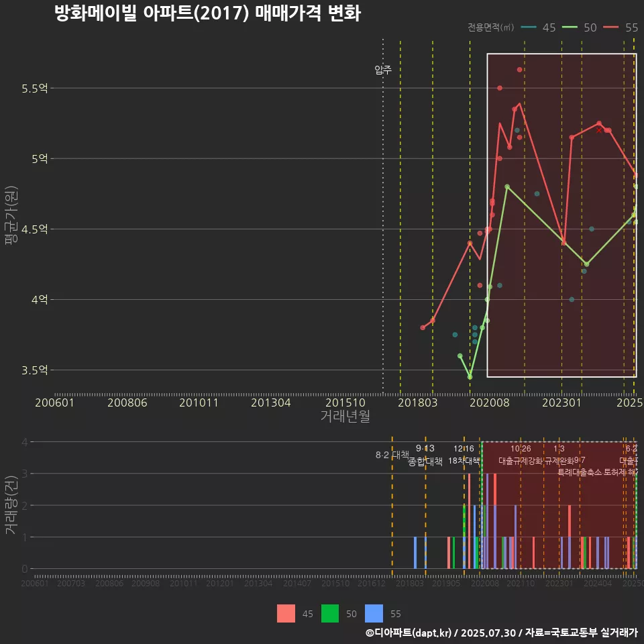
Task: Click 201803 on the price chart x-axis
Action: (418, 402)
